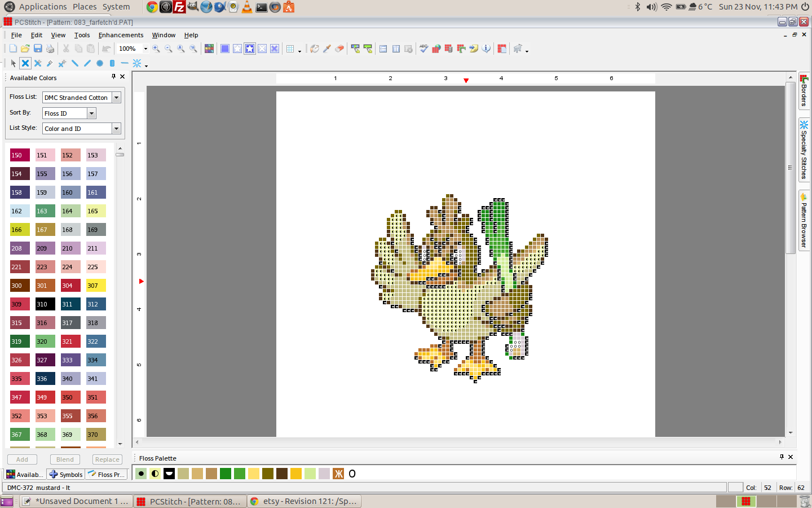Click the zoom out magnifier
The width and height of the screenshot is (812, 508).
pos(169,49)
